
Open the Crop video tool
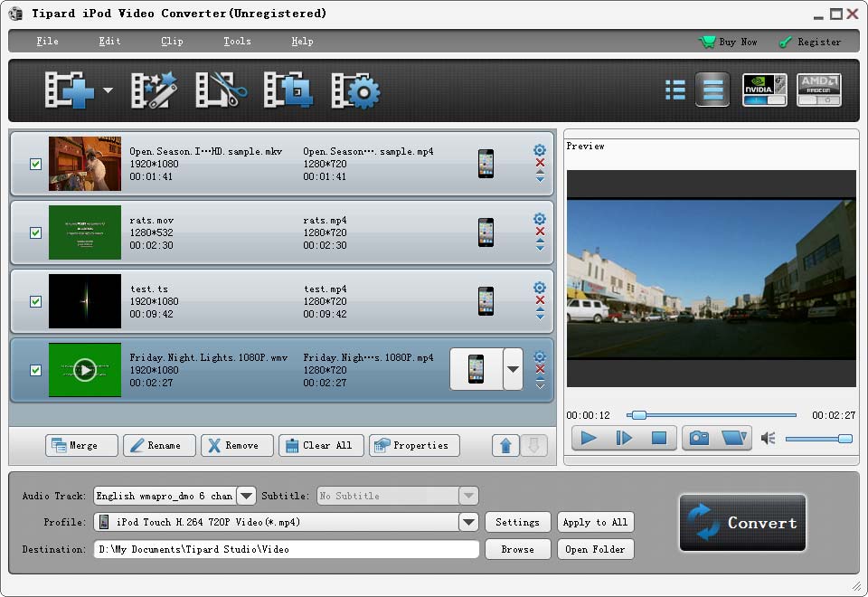pyautogui.click(x=288, y=90)
